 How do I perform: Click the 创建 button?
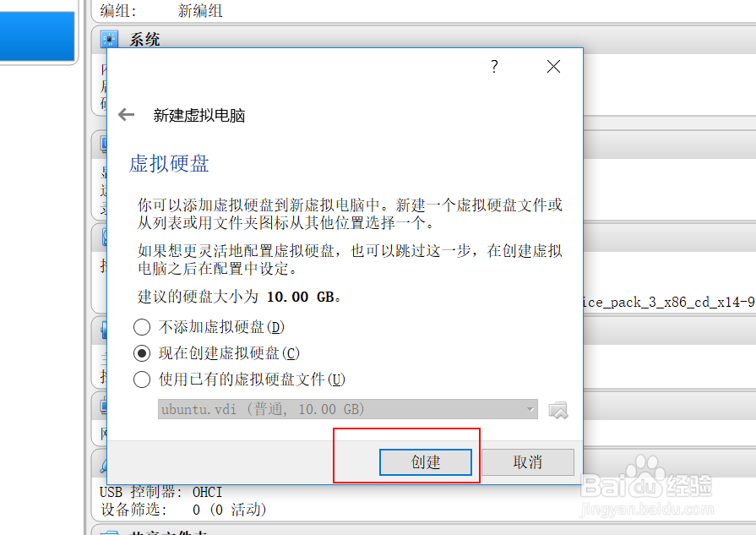point(425,462)
